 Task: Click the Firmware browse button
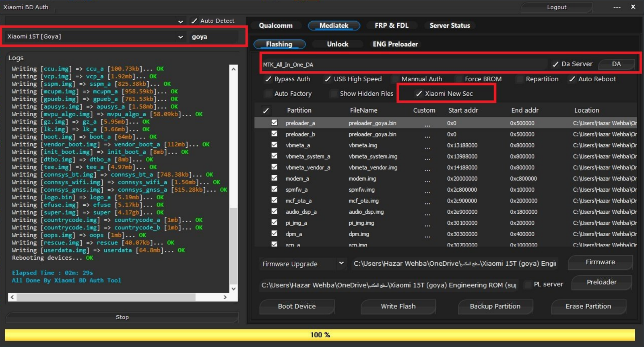(600, 262)
